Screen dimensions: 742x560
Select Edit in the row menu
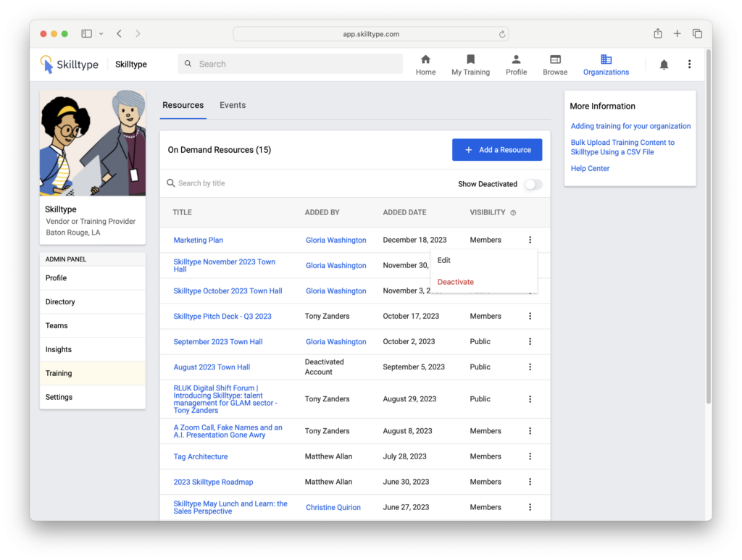(444, 260)
